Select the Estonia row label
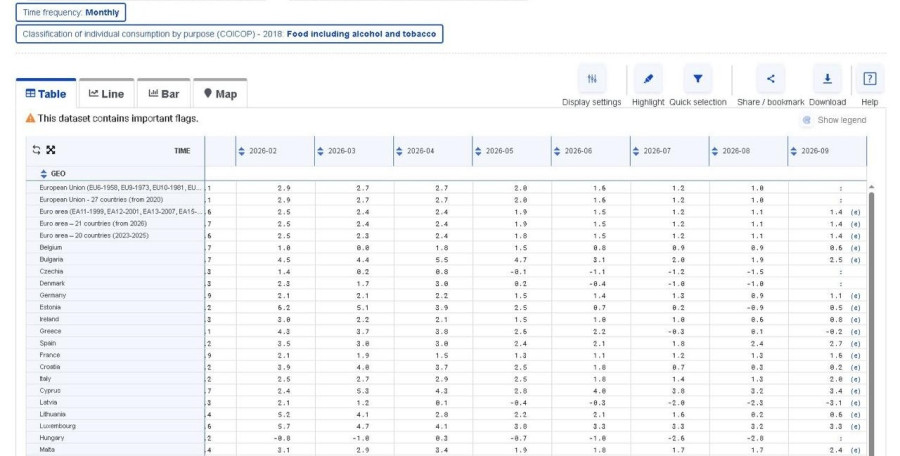The width and height of the screenshot is (900, 456). pos(50,307)
